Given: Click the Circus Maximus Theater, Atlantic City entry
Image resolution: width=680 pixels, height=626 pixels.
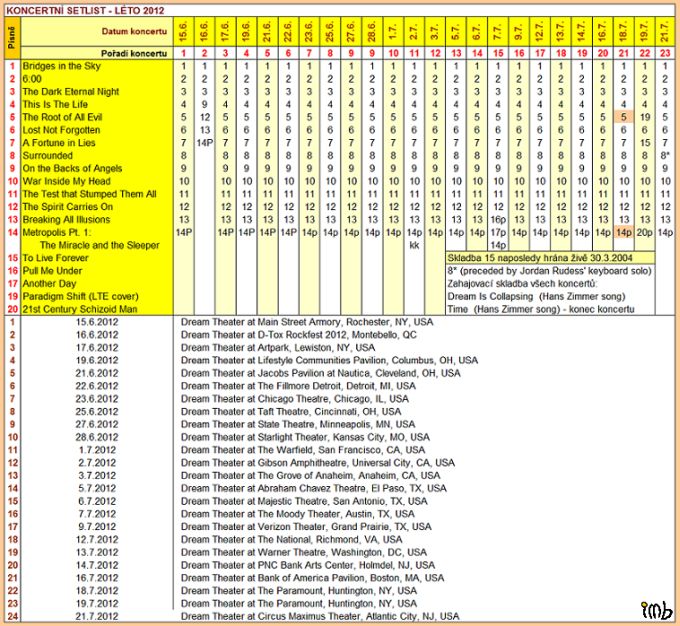Looking at the screenshot, I should [x=319, y=617].
